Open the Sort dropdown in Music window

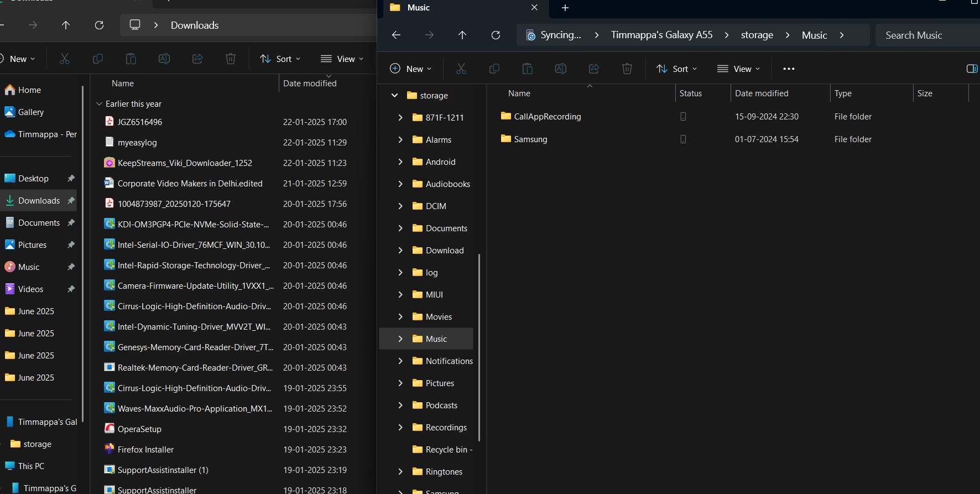(x=677, y=69)
